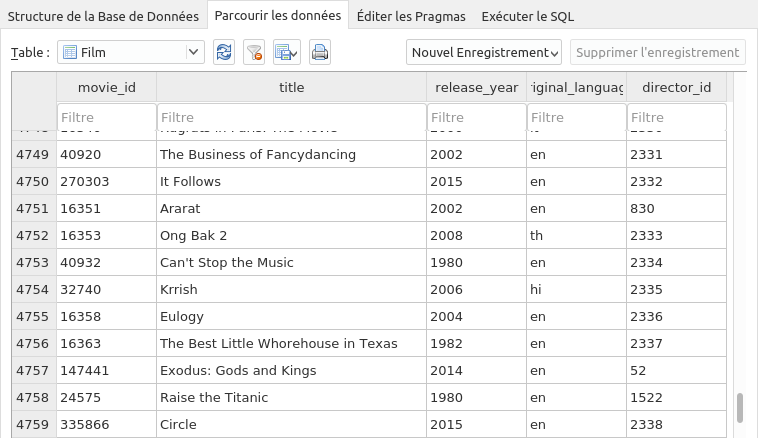Select release_year 2008 cell

[477, 236]
